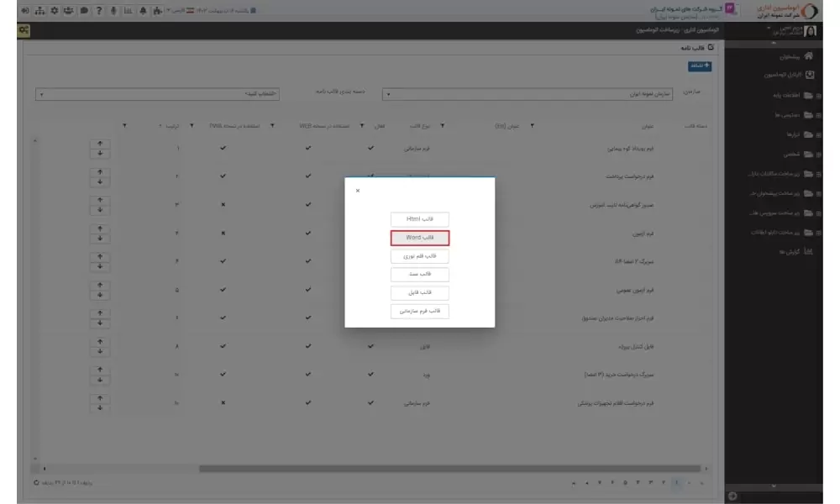
Task: Close the template type dialog
Action: pyautogui.click(x=358, y=191)
